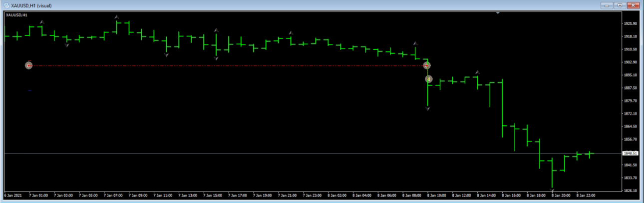
Task: Click the 1826.10 price scale label
Action: [x=630, y=190]
